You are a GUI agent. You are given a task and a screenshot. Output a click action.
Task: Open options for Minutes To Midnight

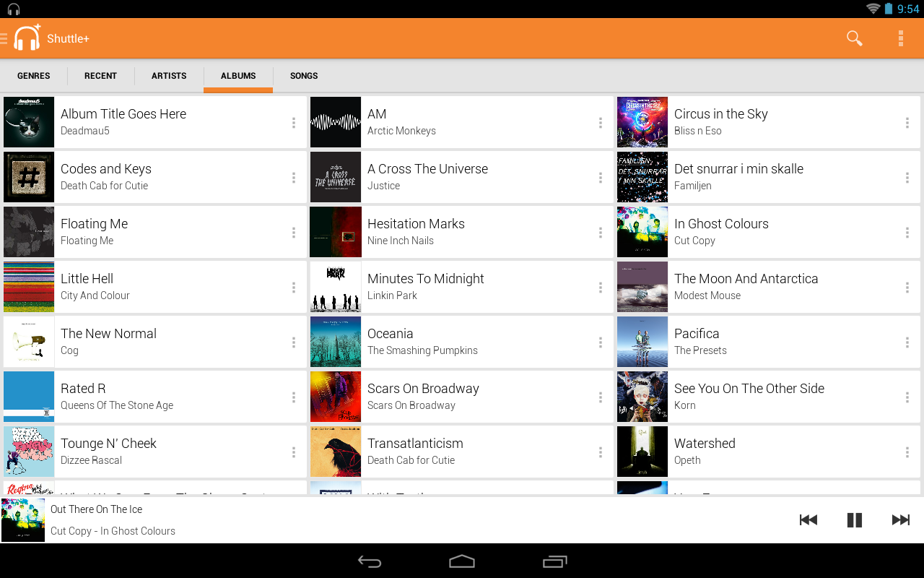(601, 288)
